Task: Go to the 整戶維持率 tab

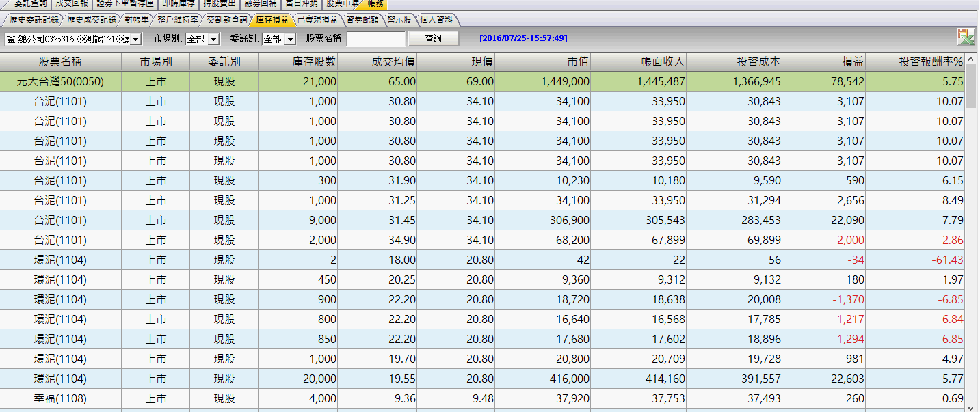Action: (x=178, y=20)
